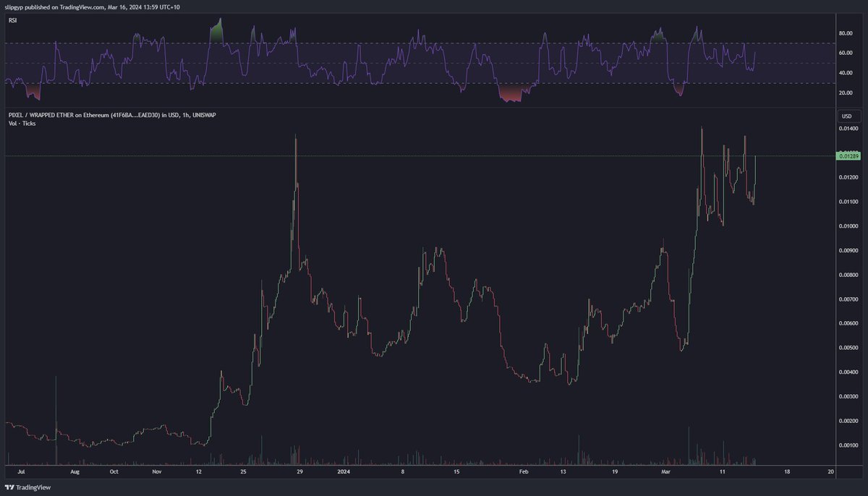Screen dimensions: 868x496
Task: Click the 0.00700 price scale label
Action: tap(848, 299)
